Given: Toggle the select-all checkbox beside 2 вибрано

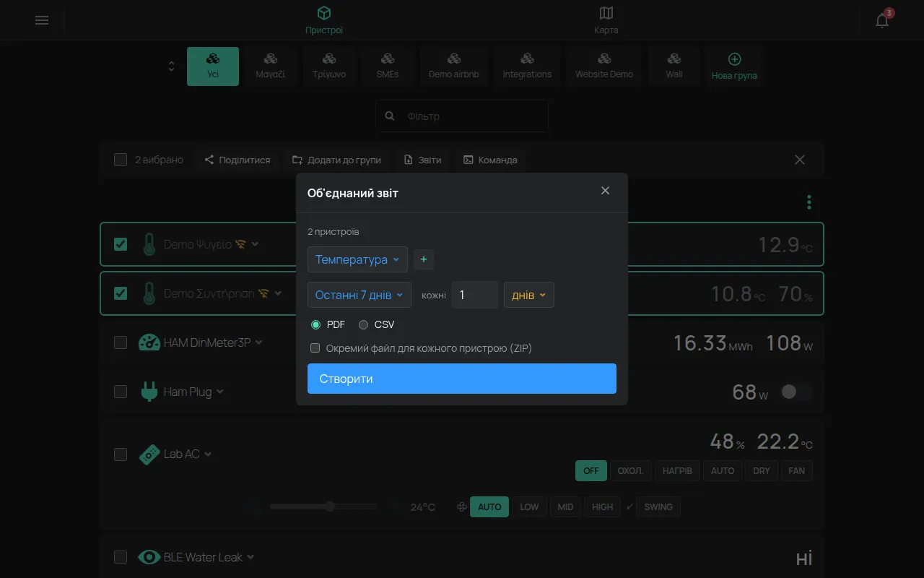Looking at the screenshot, I should pyautogui.click(x=121, y=160).
